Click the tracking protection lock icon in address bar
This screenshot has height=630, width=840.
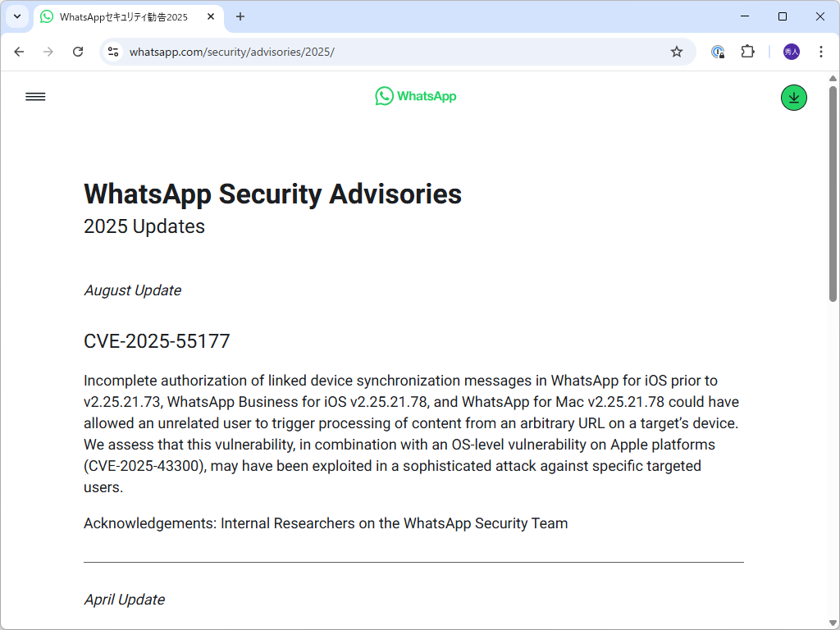pos(718,51)
